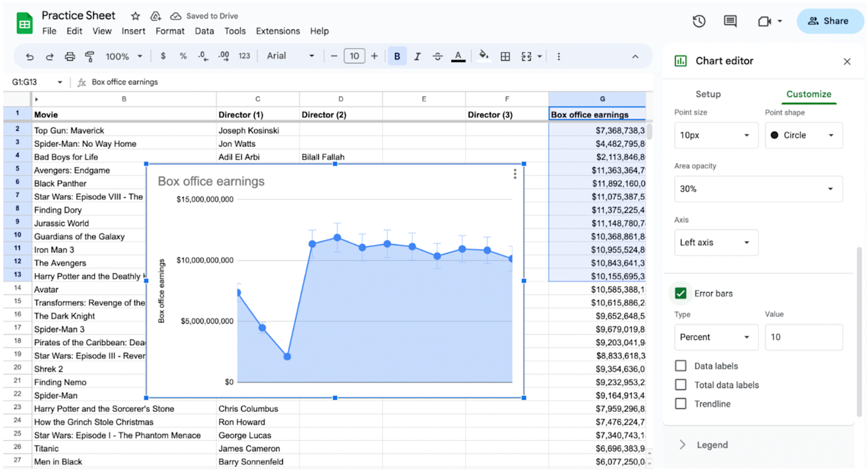
Task: Open the Point shape dropdown Circle
Action: pos(804,135)
